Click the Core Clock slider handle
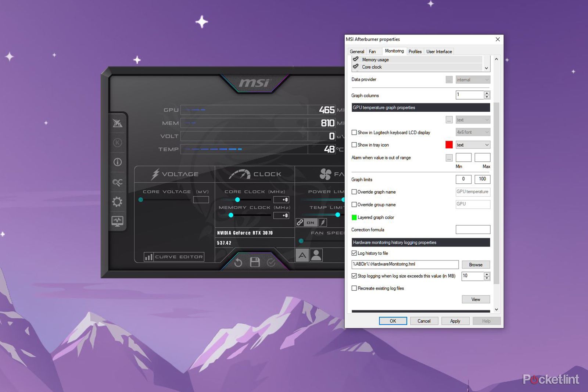This screenshot has width=588, height=392. [x=237, y=199]
